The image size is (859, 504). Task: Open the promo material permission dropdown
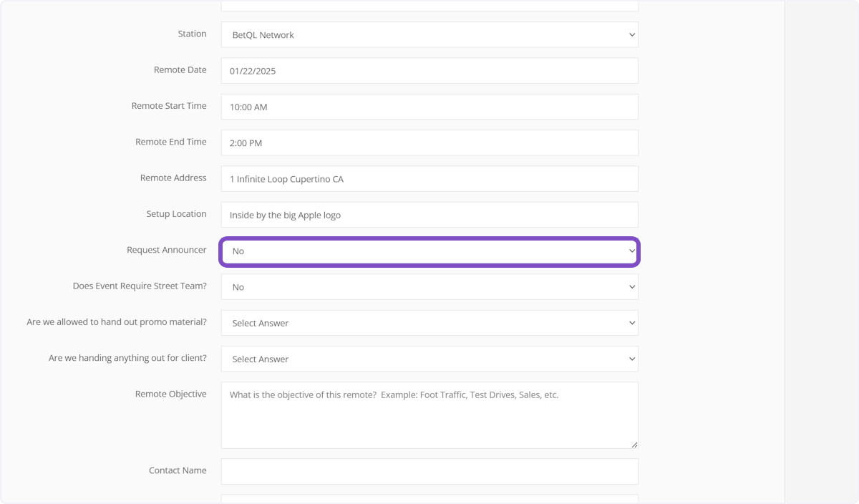tap(429, 323)
